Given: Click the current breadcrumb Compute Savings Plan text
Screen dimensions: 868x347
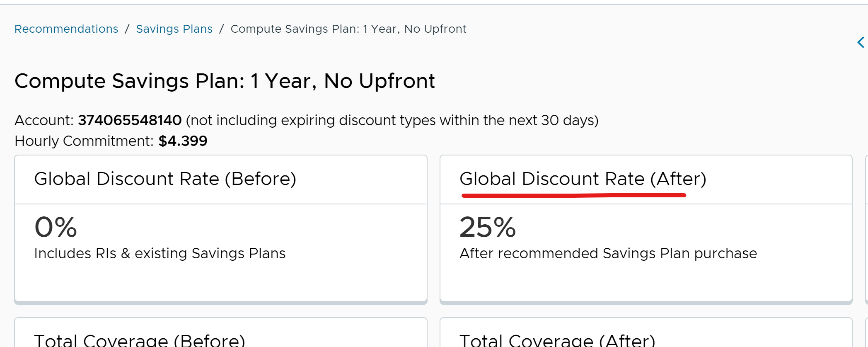Looking at the screenshot, I should tap(348, 29).
